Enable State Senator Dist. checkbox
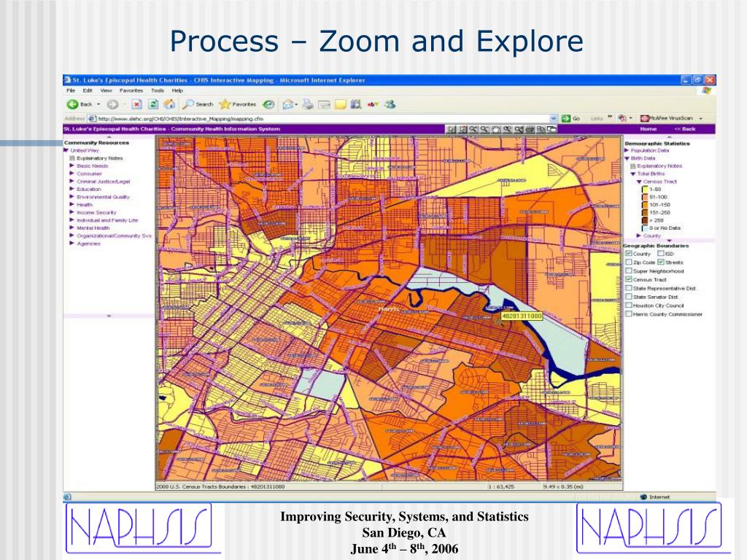The width and height of the screenshot is (747, 560). 628,296
